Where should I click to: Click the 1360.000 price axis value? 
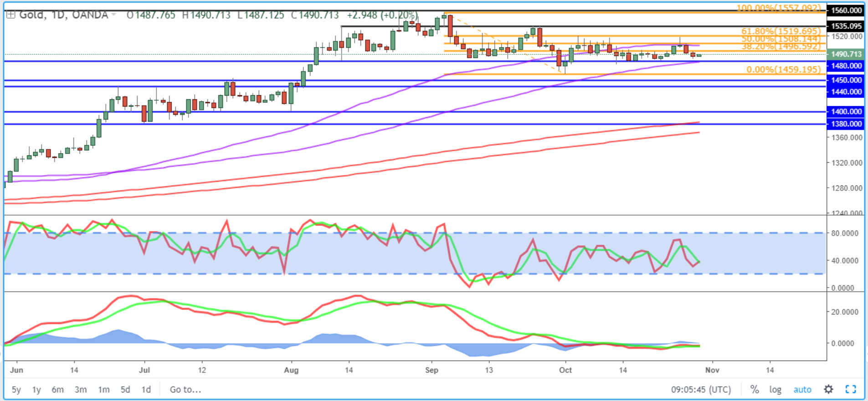pos(847,137)
